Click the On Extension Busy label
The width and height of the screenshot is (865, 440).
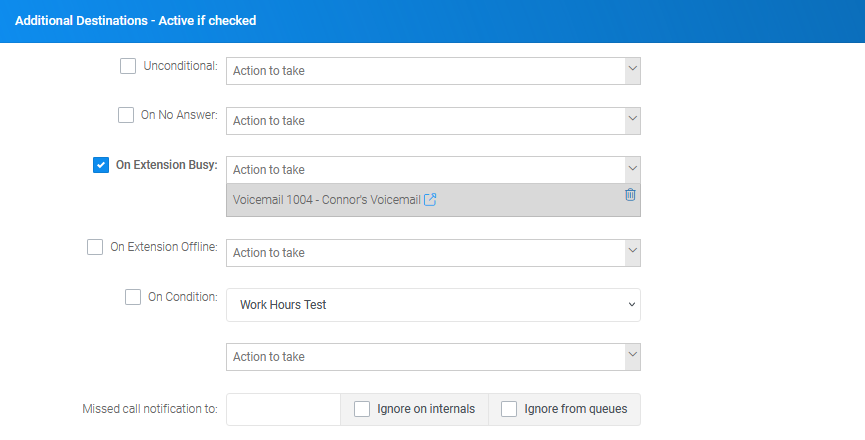167,165
